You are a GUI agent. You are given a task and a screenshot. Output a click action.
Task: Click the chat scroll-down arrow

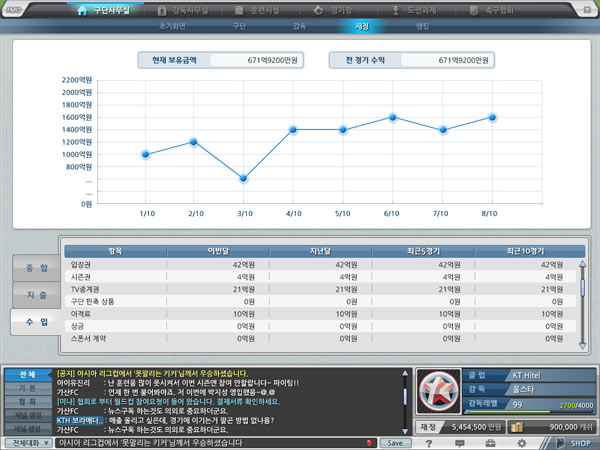[405, 431]
